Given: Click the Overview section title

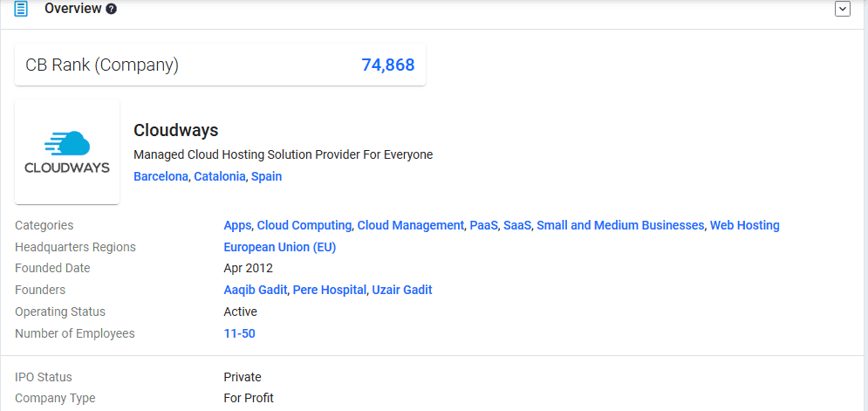Looking at the screenshot, I should (x=73, y=9).
